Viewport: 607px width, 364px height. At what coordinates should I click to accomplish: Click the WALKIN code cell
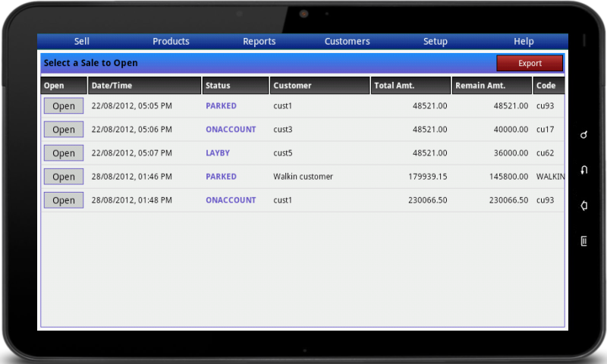(x=550, y=177)
